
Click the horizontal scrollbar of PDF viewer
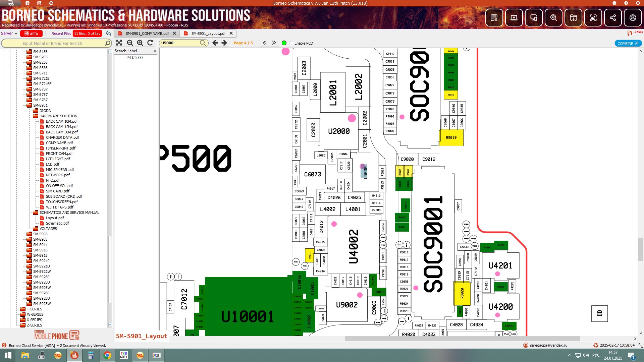pos(463,339)
